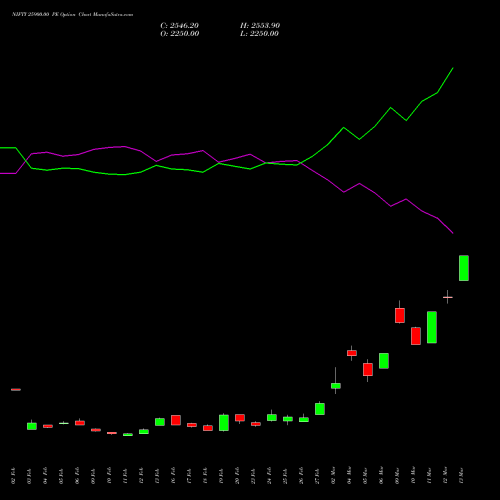Screen dimensions: 500x500
Task: Click the high value H: 2553.90
Action: 260,26
